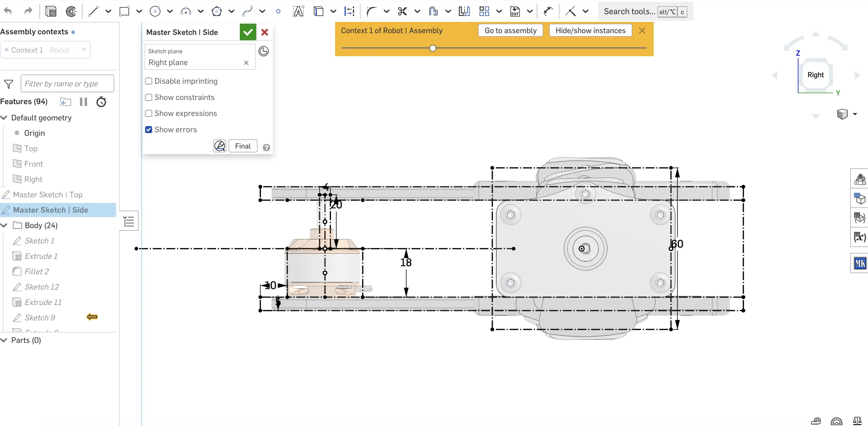The image size is (868, 426).
Task: Select the Trim tool scissors icon
Action: tap(402, 12)
